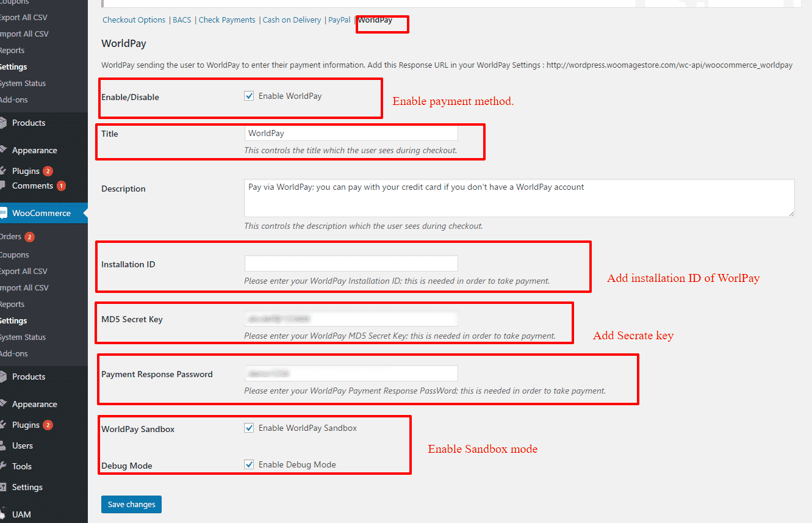The width and height of the screenshot is (812, 523).
Task: Click the Response URL instruction text
Action: pos(447,65)
